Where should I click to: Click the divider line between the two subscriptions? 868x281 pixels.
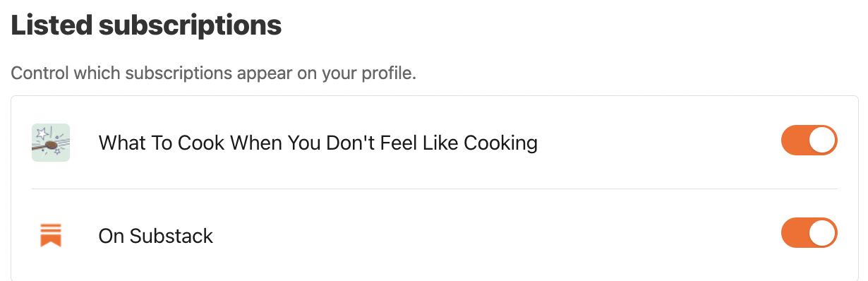(x=435, y=189)
